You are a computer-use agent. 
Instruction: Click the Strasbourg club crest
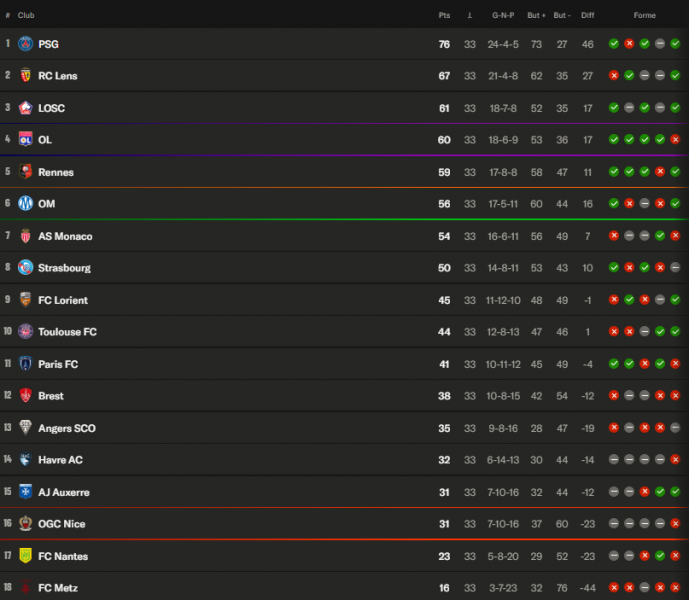[x=25, y=267]
